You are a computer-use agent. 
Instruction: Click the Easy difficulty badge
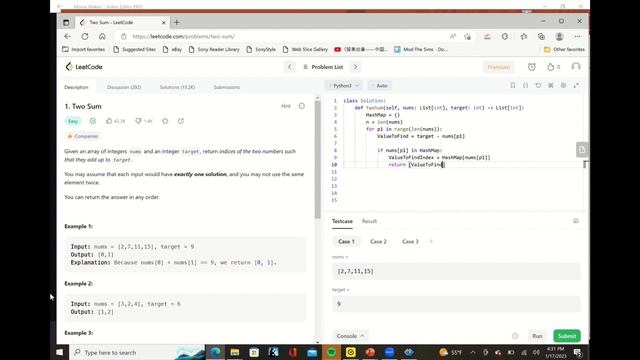point(73,121)
